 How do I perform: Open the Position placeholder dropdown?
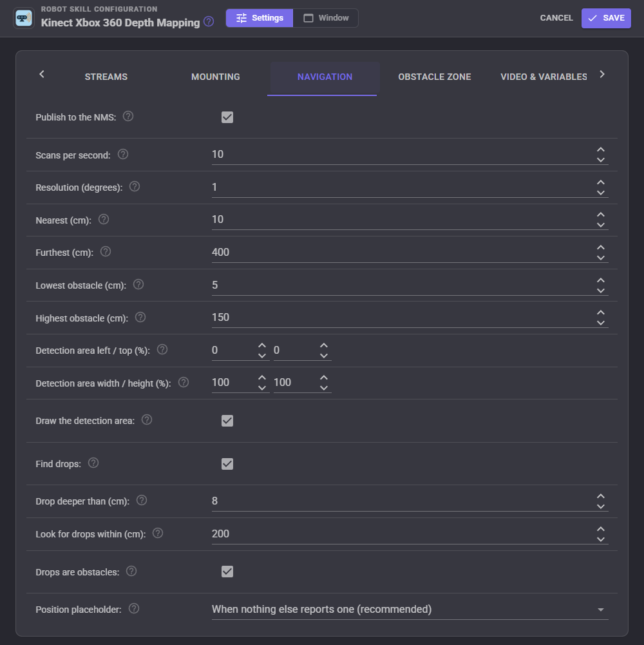pyautogui.click(x=410, y=609)
